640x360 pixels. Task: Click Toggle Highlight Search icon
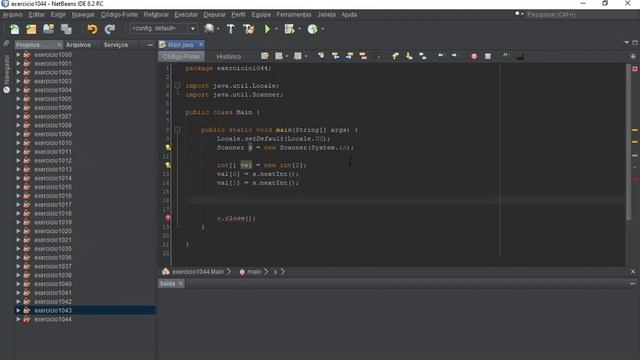(x=363, y=56)
